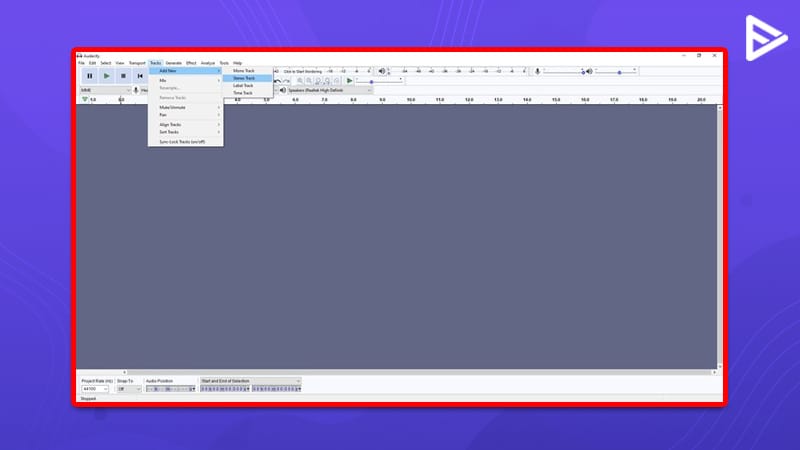Click the Skip to Start button

[140, 76]
